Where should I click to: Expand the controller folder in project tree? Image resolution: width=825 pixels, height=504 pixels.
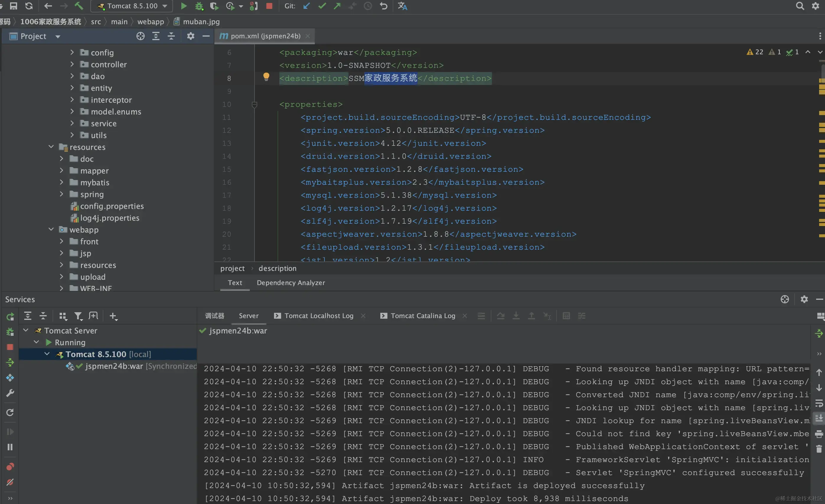(72, 64)
